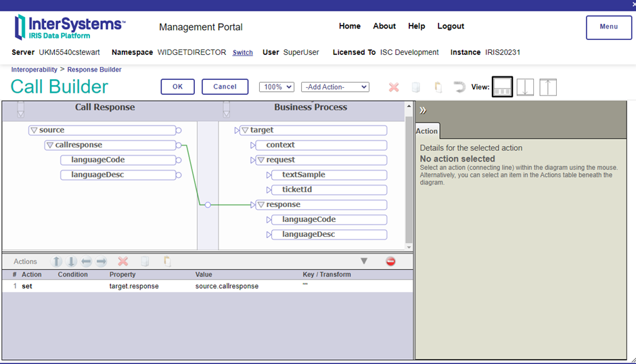
Task: Click the red remove-all circle icon in Actions bar
Action: coord(390,261)
